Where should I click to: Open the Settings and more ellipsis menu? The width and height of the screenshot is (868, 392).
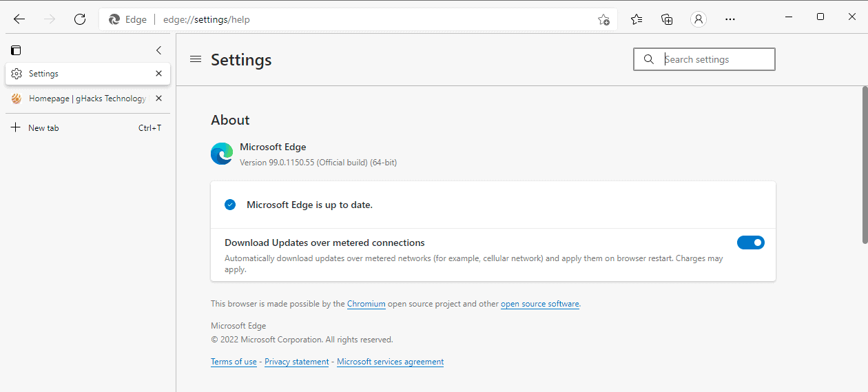pyautogui.click(x=730, y=19)
